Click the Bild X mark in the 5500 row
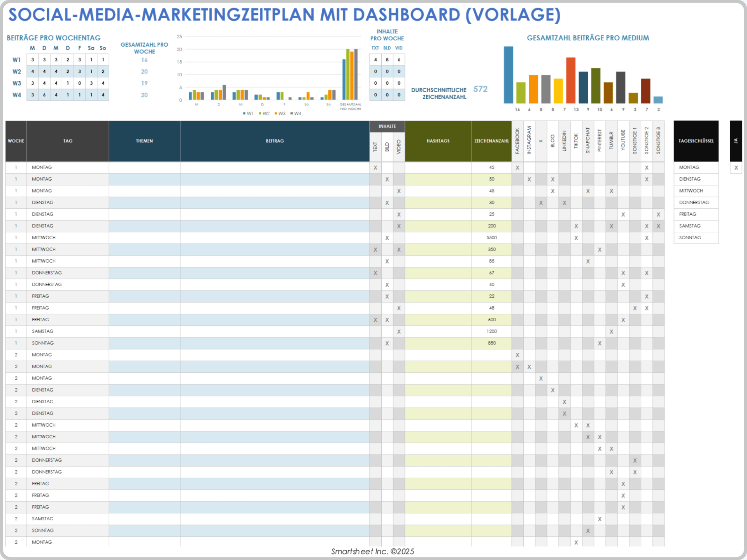 pyautogui.click(x=387, y=238)
